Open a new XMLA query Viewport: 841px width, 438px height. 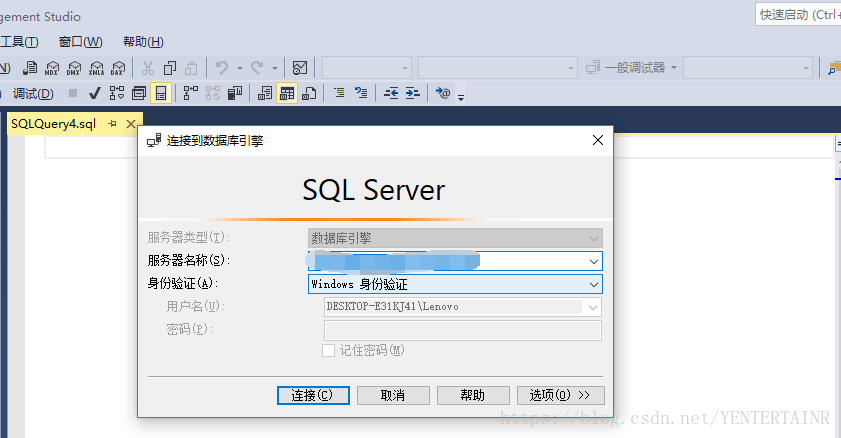coord(97,68)
